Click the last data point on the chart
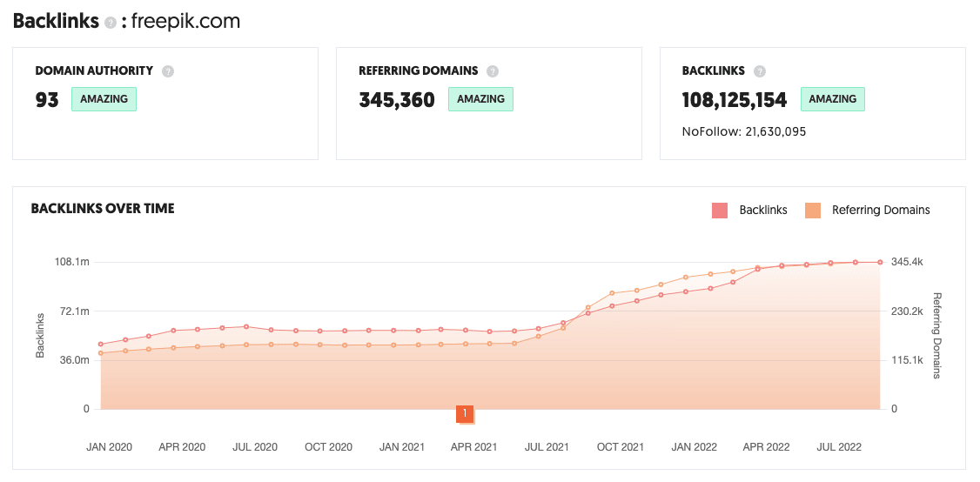This screenshot has width=980, height=482. tap(880, 262)
